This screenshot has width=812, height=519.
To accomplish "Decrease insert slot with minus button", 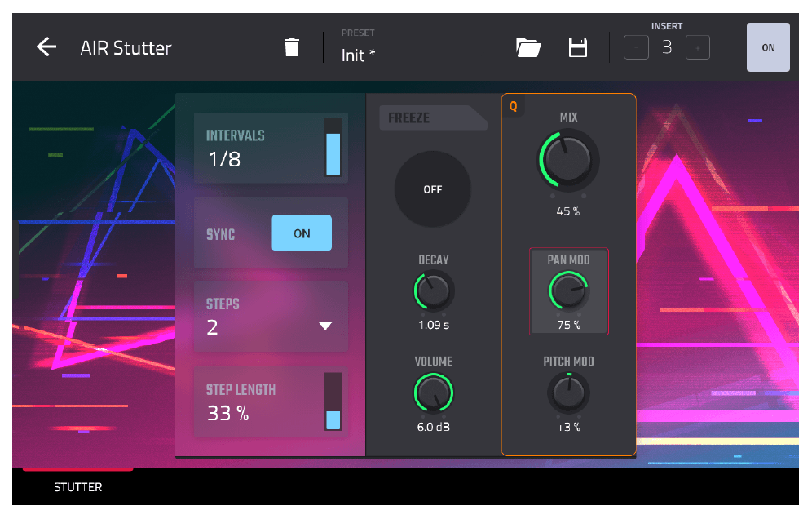I will pos(636,47).
